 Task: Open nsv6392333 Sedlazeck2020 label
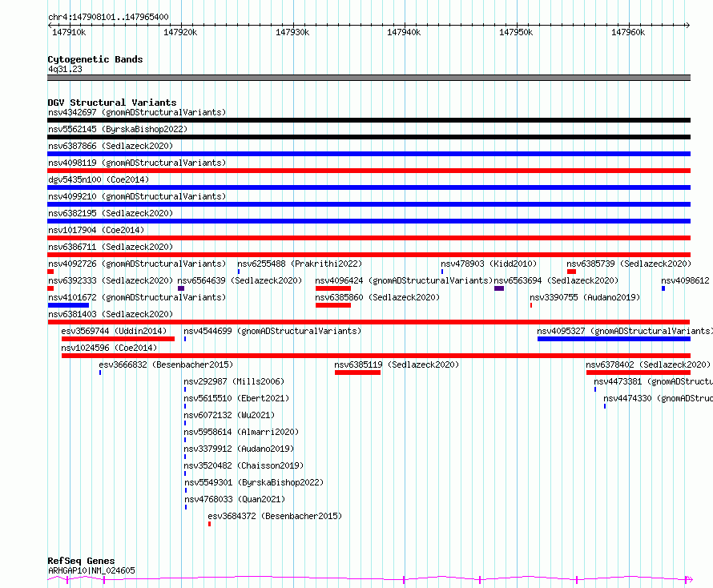coord(111,280)
